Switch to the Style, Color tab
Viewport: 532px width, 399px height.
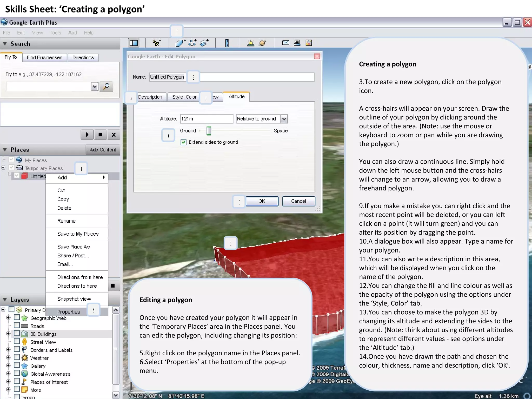point(184,97)
